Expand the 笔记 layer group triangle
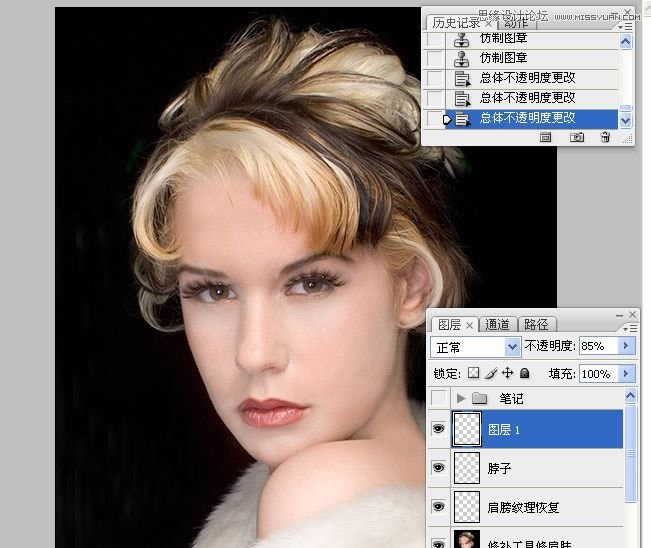Screen dimensions: 651x548 pos(461,398)
